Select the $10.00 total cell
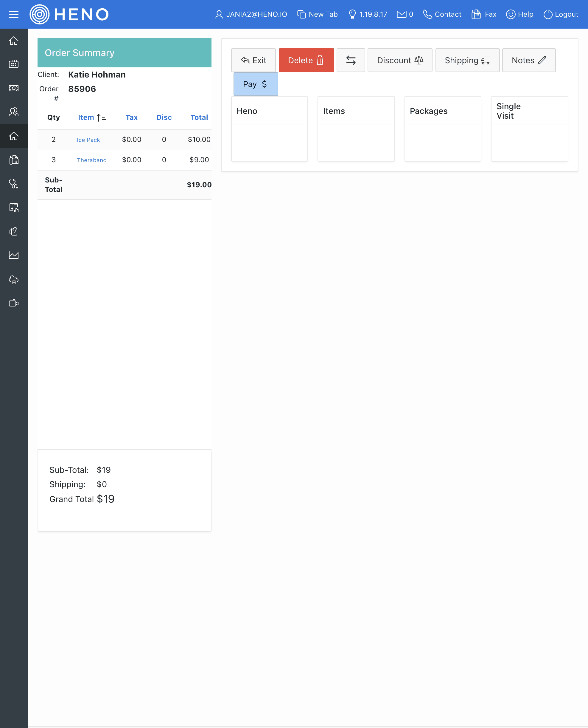 tap(199, 140)
